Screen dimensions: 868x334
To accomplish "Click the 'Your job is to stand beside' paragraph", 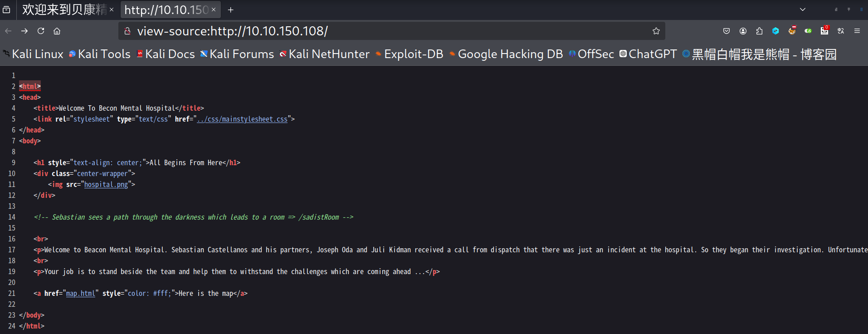I will pos(236,271).
